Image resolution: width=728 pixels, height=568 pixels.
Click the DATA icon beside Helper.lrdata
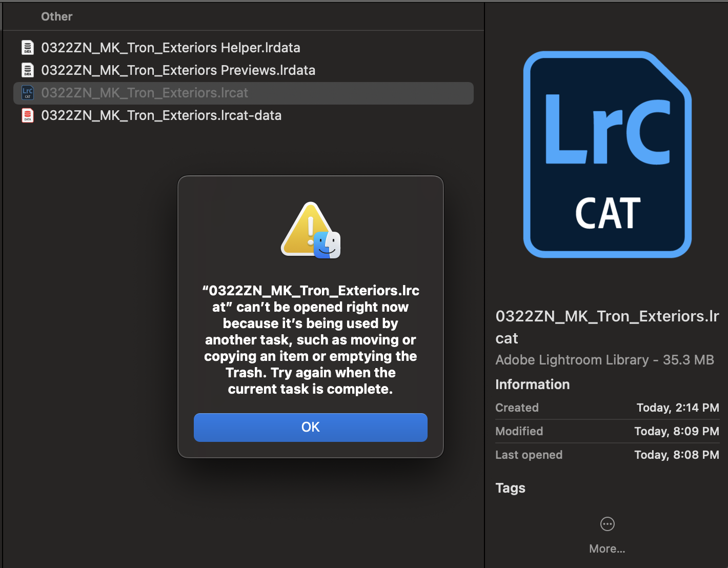(28, 47)
